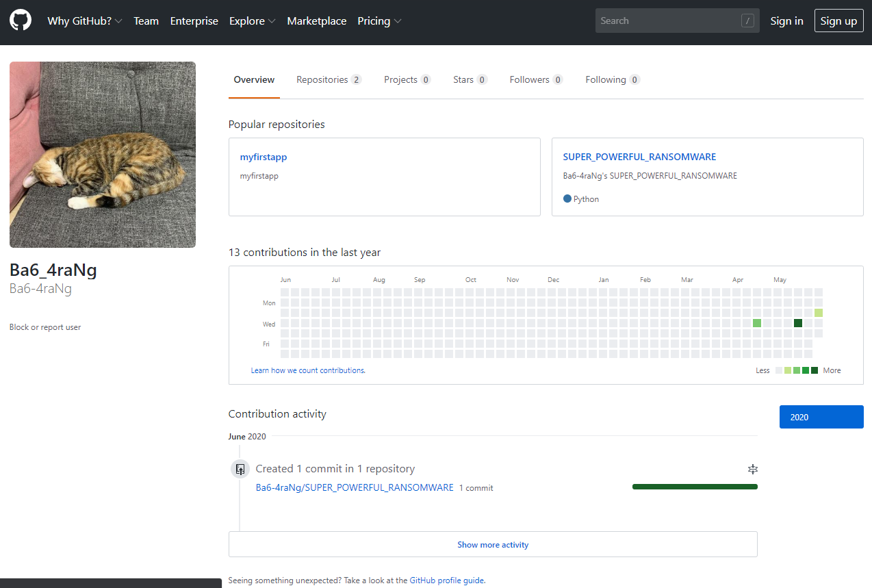
Task: Open the Following tab
Action: [613, 79]
